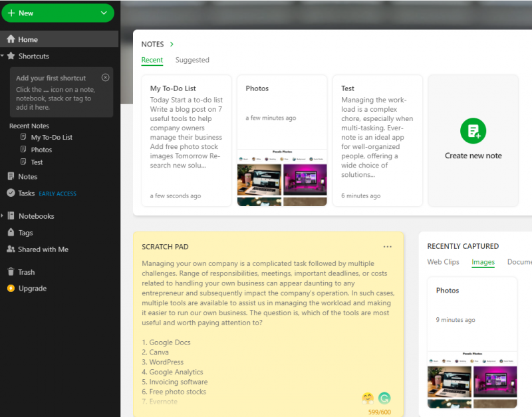Open the Tags icon in sidebar
532x417 pixels.
click(x=11, y=232)
